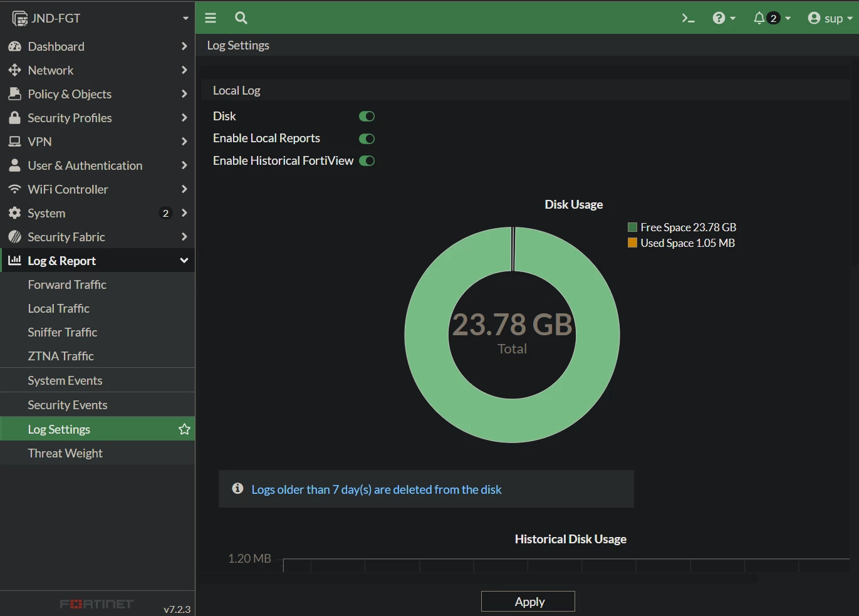Click the sup user avatar icon

pyautogui.click(x=814, y=18)
